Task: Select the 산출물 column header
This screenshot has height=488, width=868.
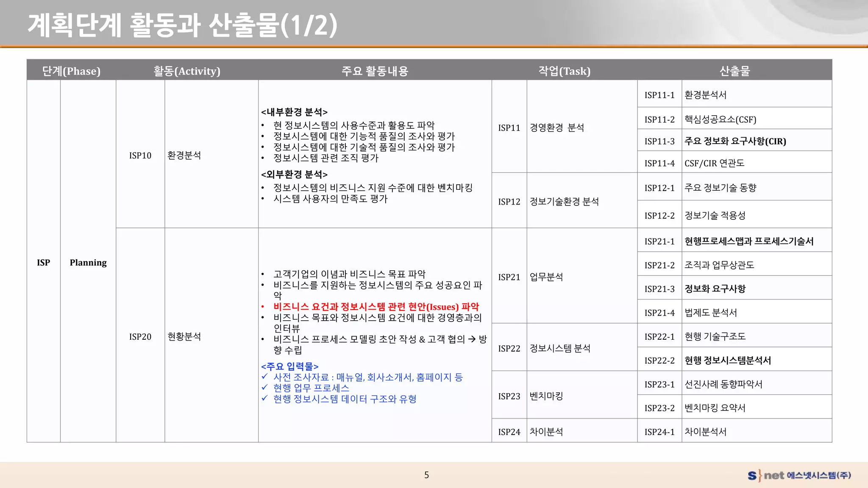Action: 734,71
